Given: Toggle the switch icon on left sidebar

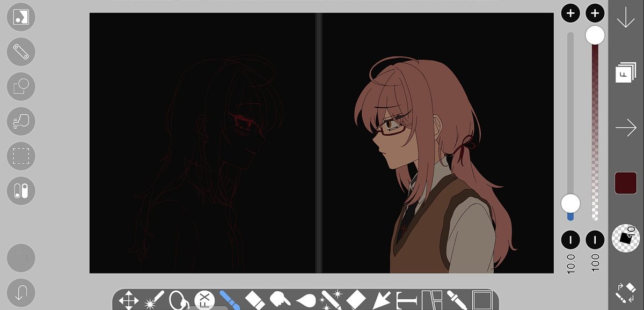Looking at the screenshot, I should [x=21, y=190].
